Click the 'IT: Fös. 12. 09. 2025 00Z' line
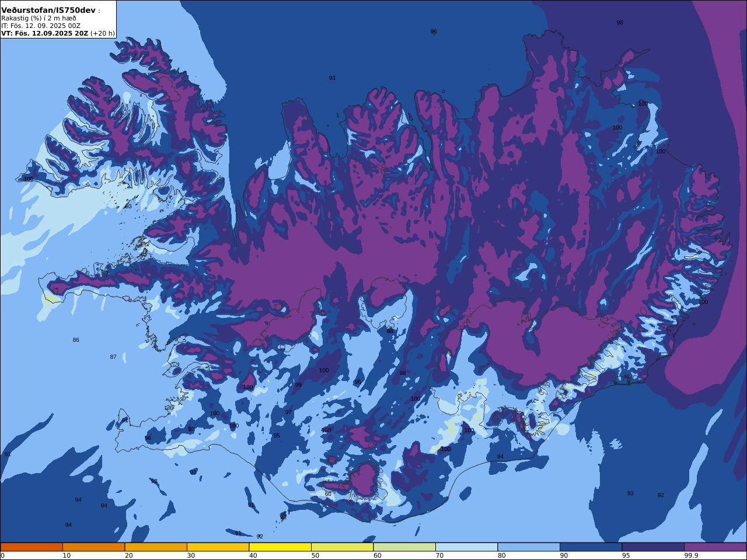The height and width of the screenshot is (560, 747). pos(41,26)
